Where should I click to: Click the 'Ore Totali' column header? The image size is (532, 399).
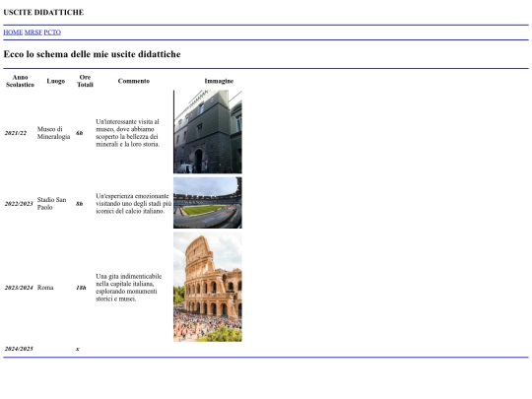(85, 81)
